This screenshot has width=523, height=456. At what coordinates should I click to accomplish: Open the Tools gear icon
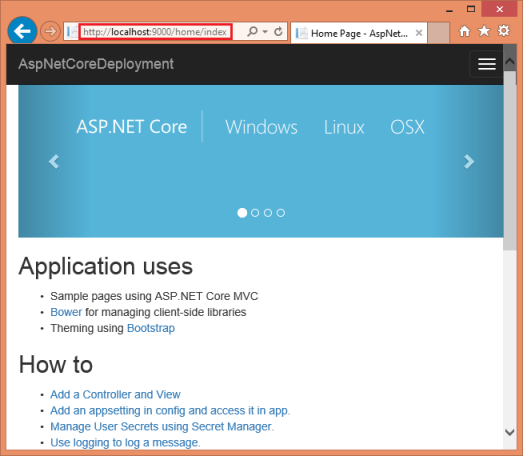point(504,31)
